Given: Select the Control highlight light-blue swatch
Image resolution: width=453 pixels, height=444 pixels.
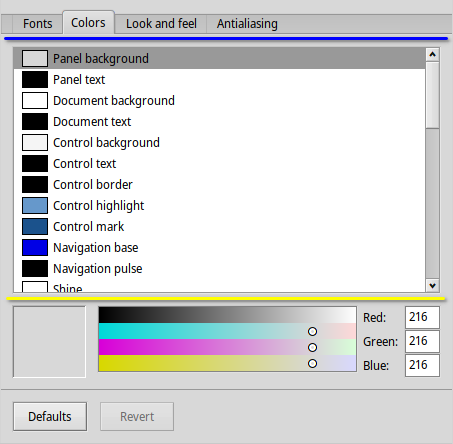Looking at the screenshot, I should (x=35, y=206).
